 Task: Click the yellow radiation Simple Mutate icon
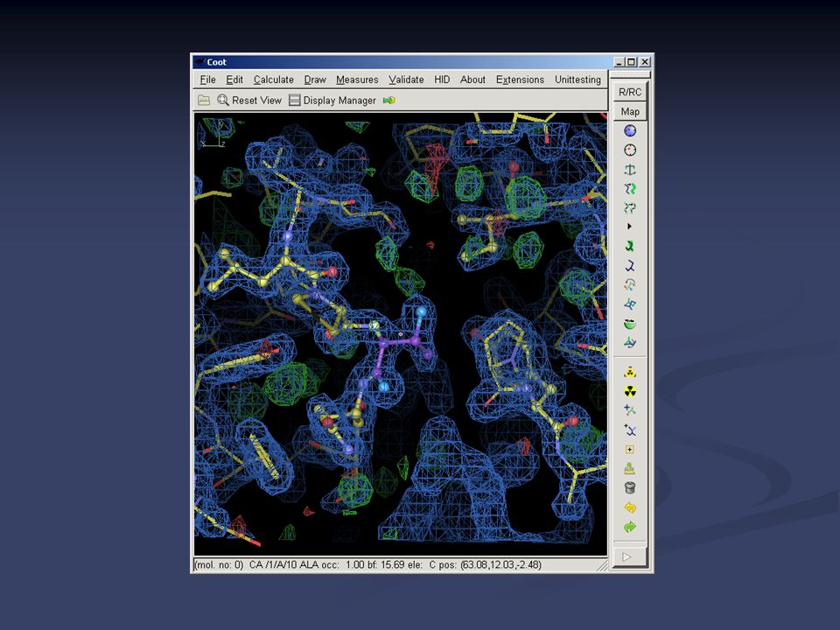630,391
